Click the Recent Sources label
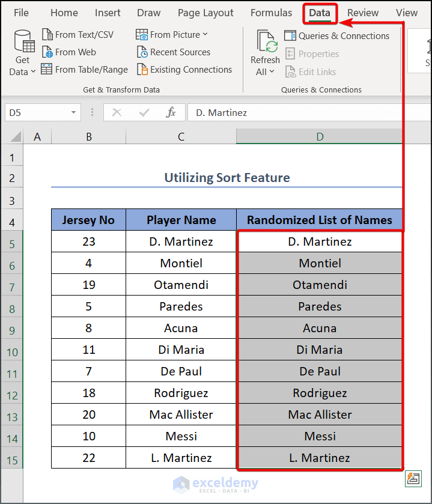 tap(180, 52)
